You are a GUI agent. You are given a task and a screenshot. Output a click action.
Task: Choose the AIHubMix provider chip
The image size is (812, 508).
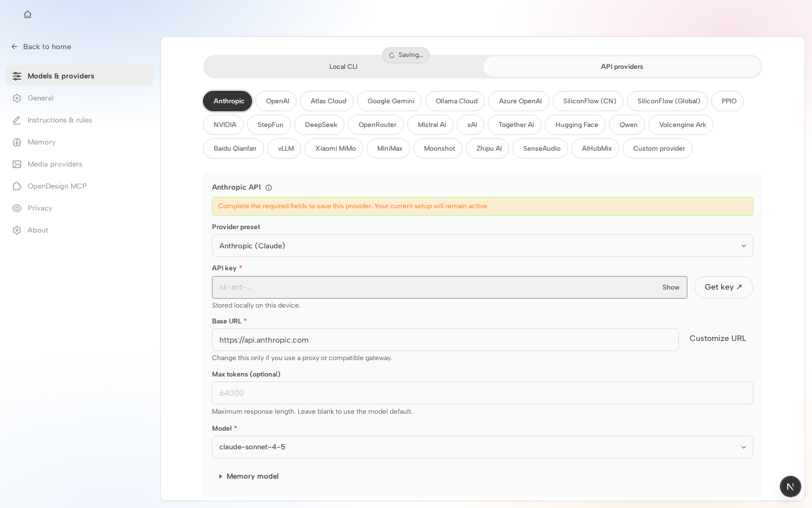595,148
